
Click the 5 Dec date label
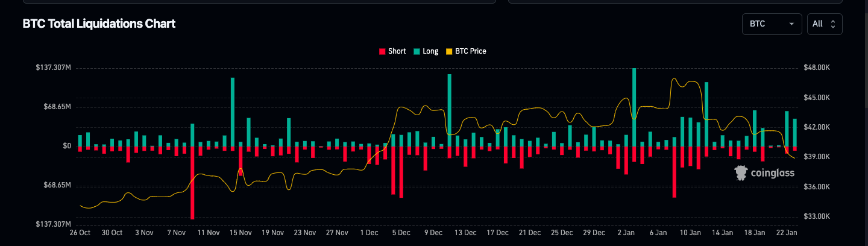401,232
